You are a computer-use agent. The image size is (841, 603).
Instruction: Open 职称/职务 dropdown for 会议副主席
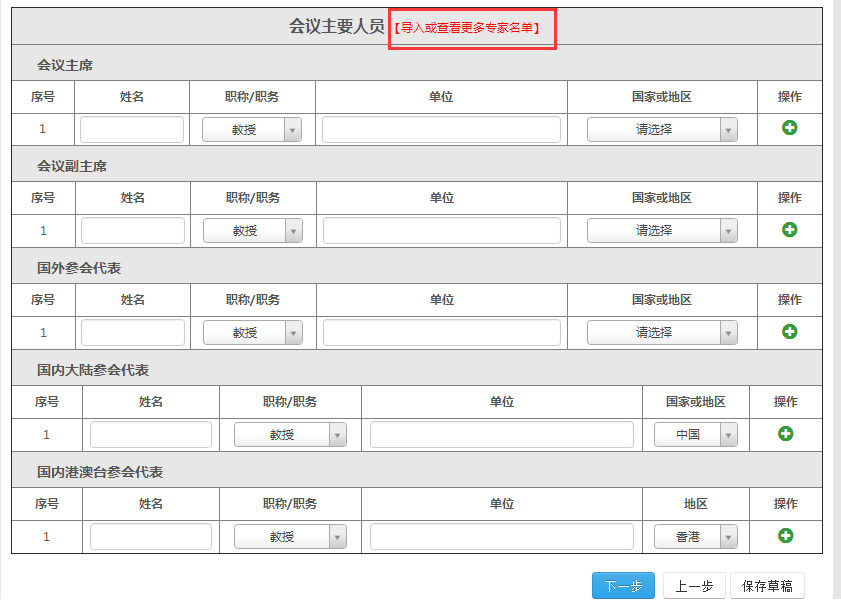tap(252, 231)
